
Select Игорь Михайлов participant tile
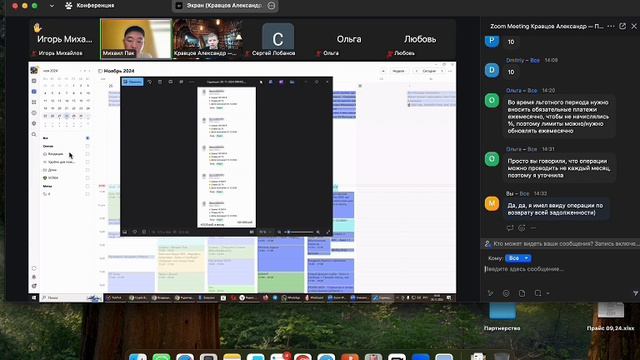64,39
